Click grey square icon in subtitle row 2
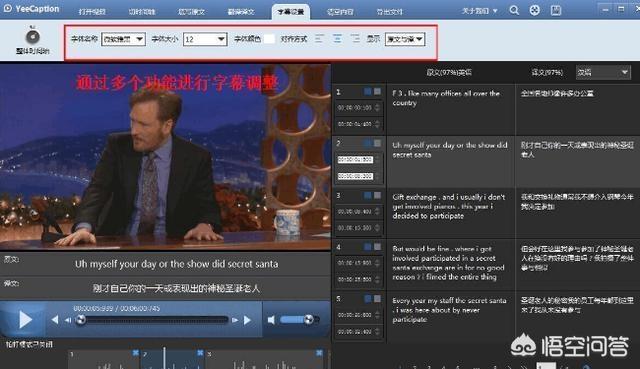The height and width of the screenshot is (369, 640). (x=377, y=143)
